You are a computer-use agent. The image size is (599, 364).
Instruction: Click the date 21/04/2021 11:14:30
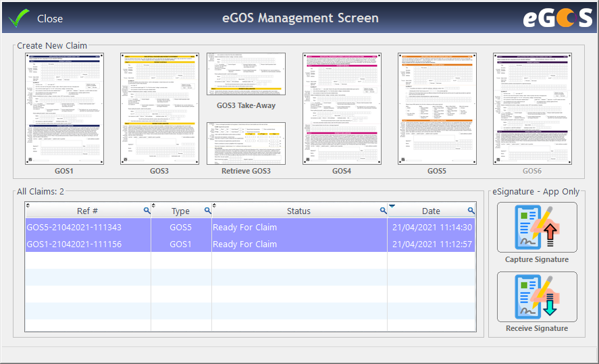pos(432,228)
